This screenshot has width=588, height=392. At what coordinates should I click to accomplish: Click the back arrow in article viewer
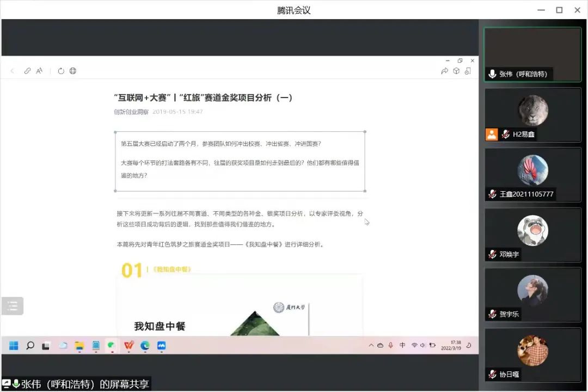[13, 71]
